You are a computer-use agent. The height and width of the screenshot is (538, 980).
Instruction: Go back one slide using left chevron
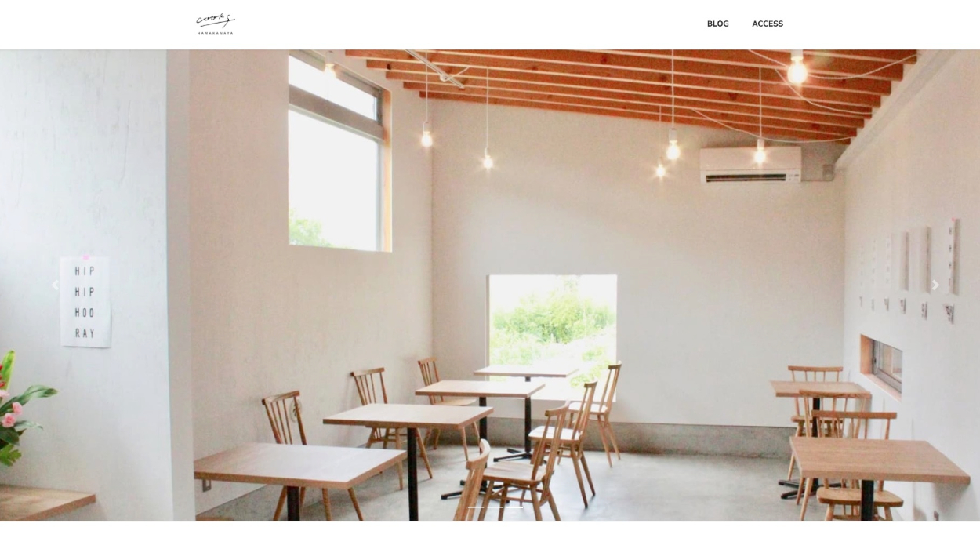(x=55, y=285)
